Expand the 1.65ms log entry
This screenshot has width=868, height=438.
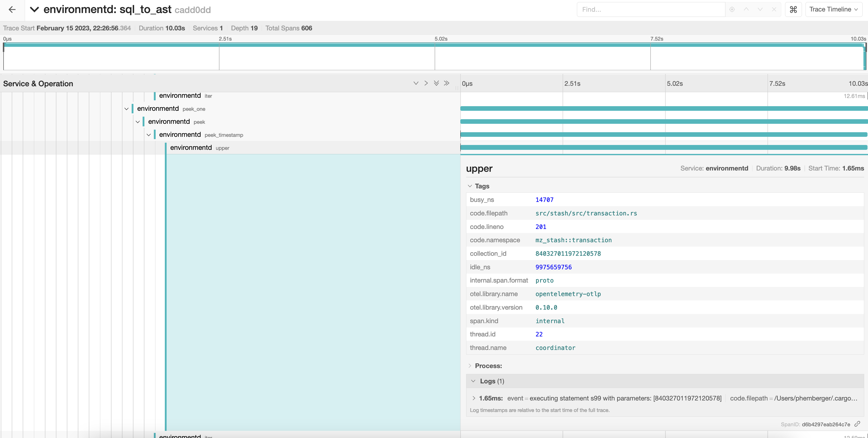[x=474, y=398]
